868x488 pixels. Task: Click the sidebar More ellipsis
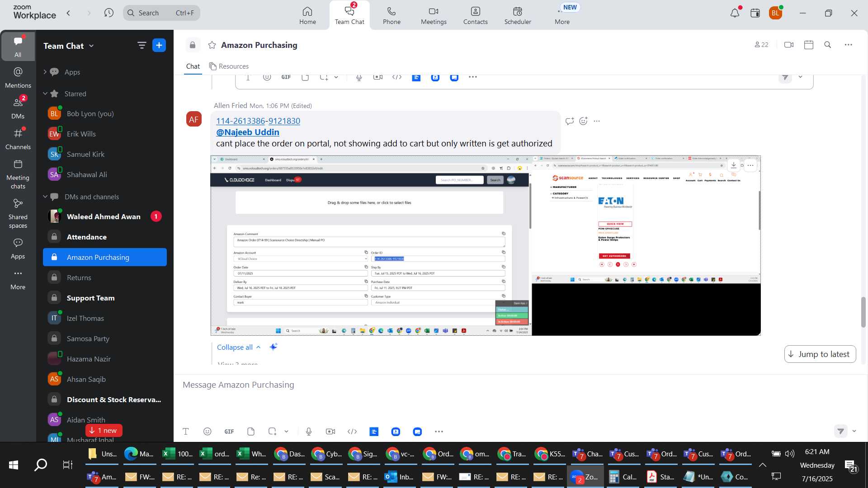tap(18, 279)
